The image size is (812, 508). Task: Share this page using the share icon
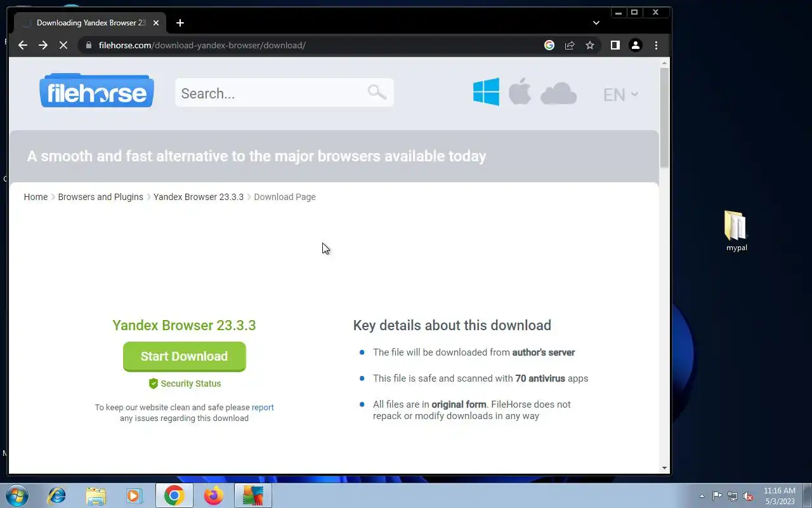tap(570, 45)
